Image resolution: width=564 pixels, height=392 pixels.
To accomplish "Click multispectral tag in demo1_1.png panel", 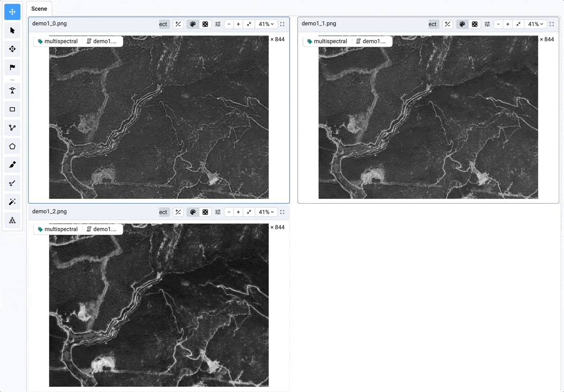I will (327, 41).
